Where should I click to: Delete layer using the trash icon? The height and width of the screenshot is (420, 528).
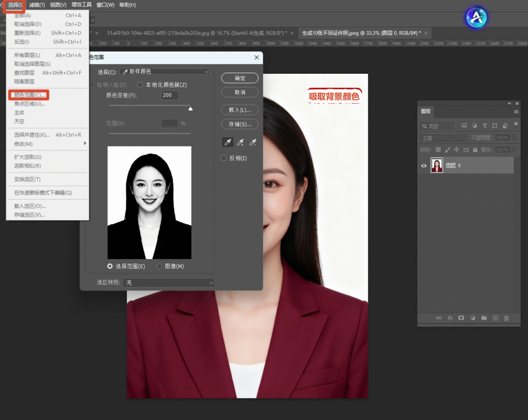[506, 318]
